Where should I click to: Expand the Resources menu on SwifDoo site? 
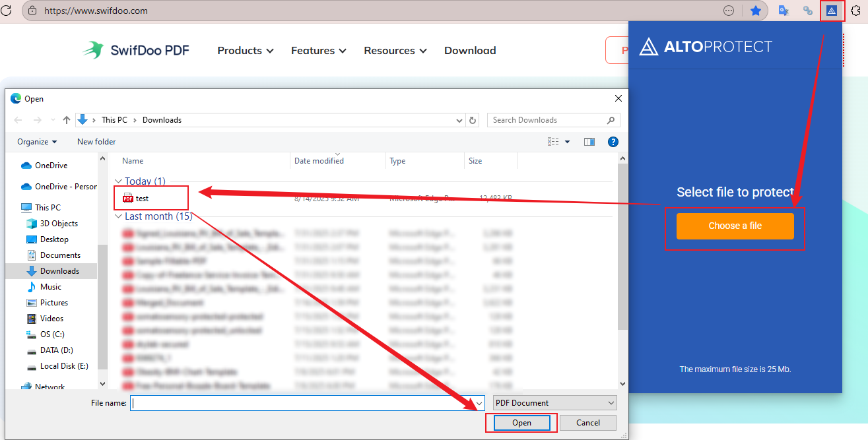(395, 50)
